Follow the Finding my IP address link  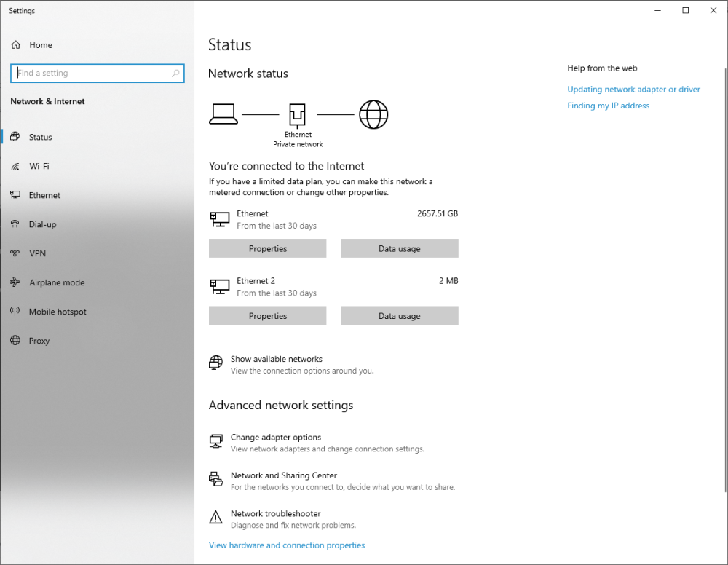[x=608, y=106]
